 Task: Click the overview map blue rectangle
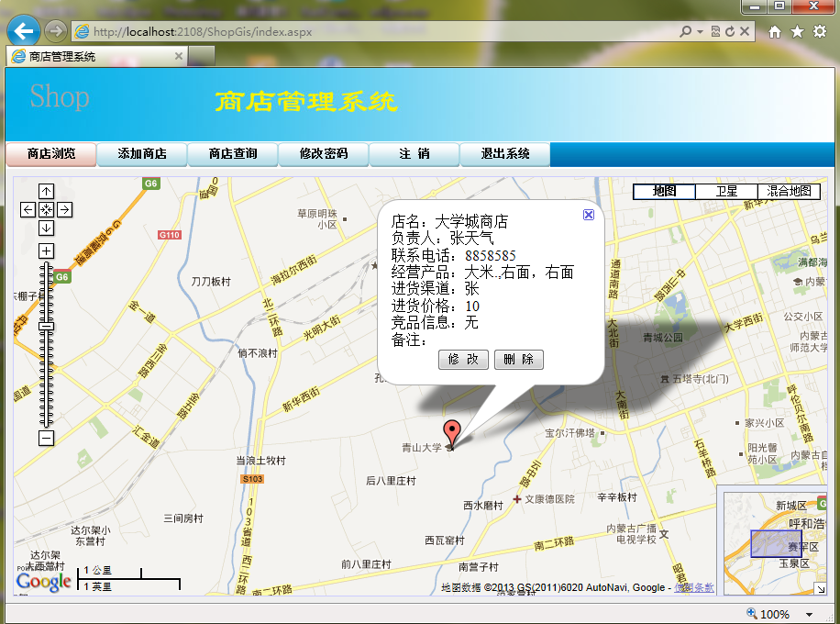click(x=776, y=543)
